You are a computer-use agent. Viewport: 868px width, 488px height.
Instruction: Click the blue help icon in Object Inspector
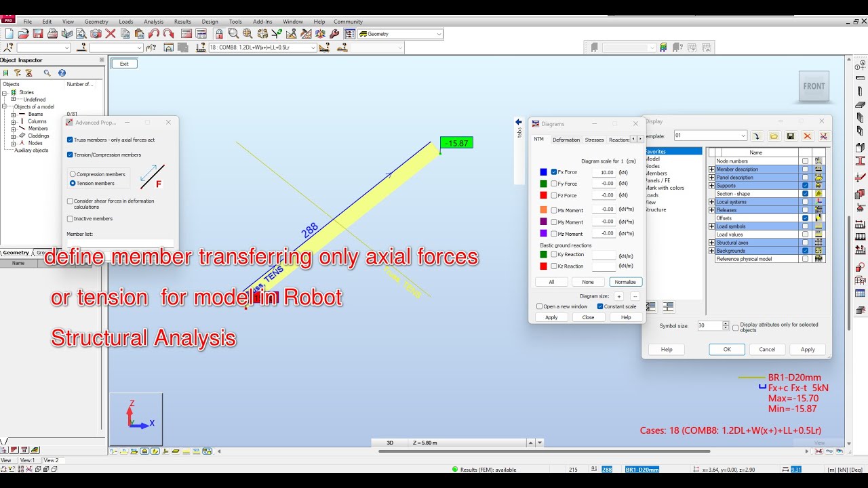tap(62, 73)
